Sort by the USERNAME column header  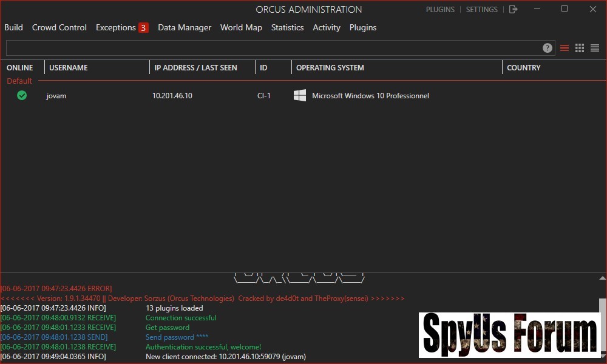[69, 68]
